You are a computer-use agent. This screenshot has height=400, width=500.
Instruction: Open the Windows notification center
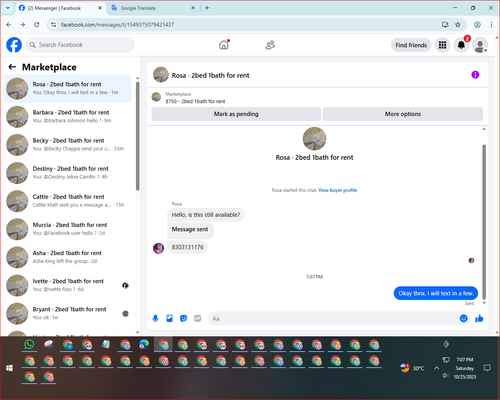point(487,368)
